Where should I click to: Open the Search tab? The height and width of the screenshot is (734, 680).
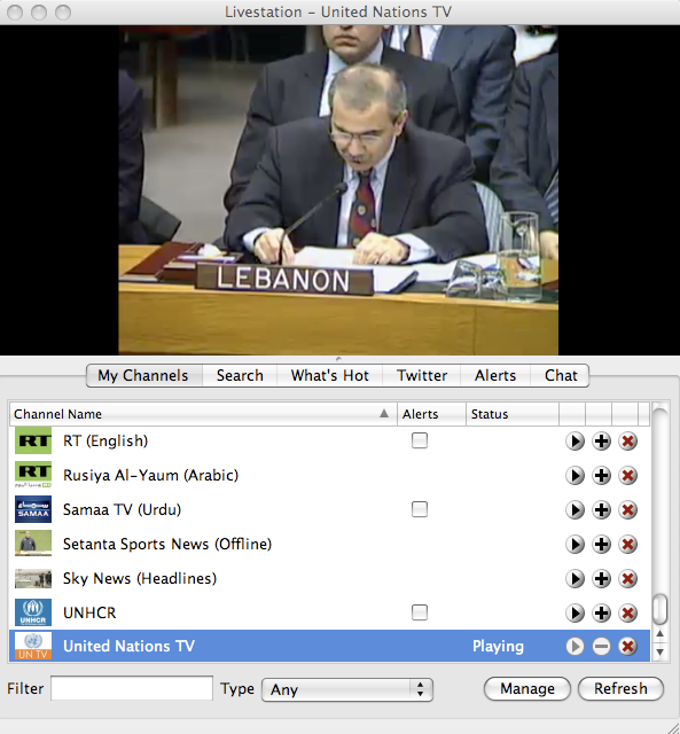click(240, 375)
